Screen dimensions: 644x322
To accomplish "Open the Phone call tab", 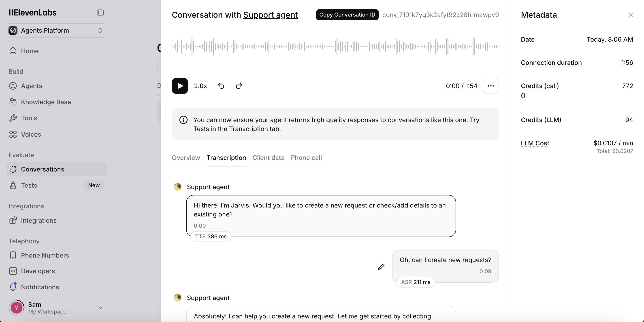I will [306, 158].
